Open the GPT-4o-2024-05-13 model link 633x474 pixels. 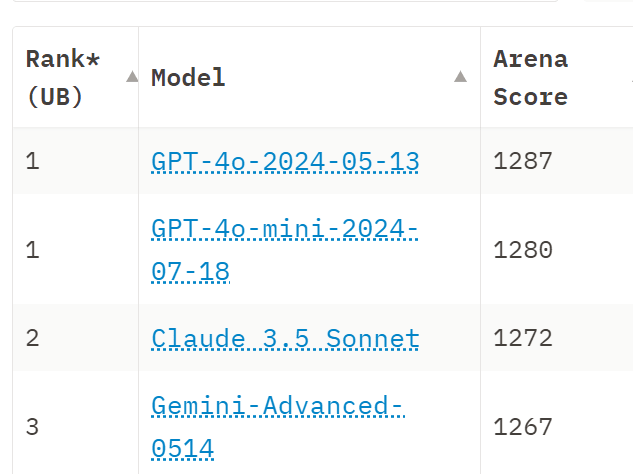(x=285, y=161)
